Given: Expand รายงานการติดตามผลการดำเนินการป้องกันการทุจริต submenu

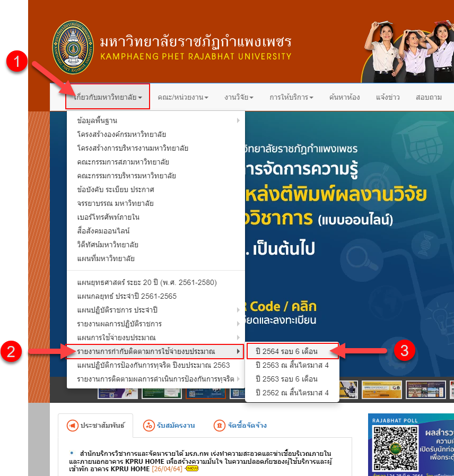Looking at the screenshot, I should [x=156, y=379].
